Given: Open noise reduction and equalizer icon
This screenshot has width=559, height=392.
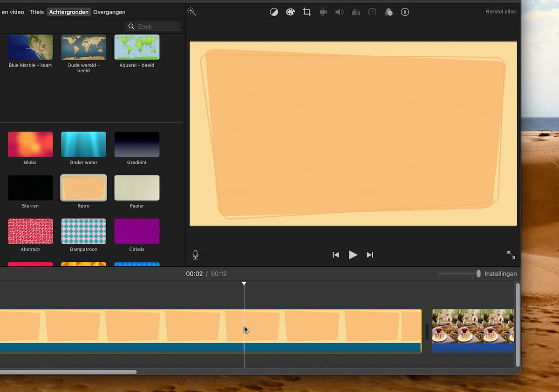Looking at the screenshot, I should point(356,12).
